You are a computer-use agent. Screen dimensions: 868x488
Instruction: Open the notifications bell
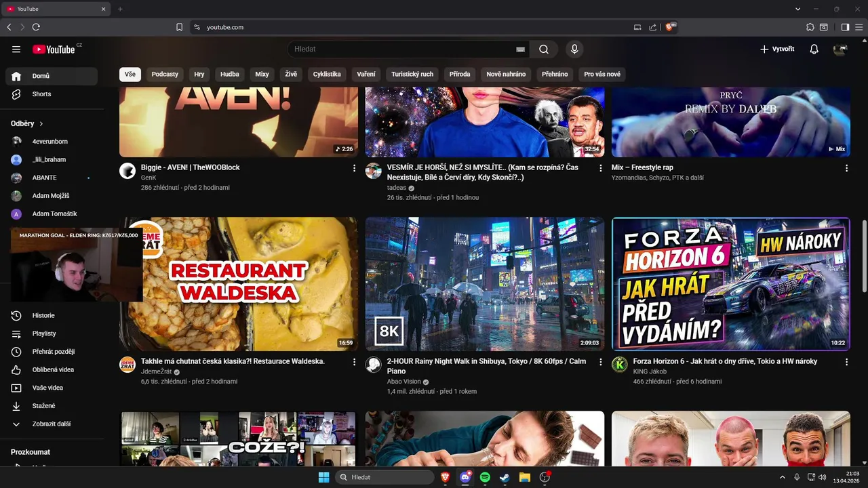814,49
